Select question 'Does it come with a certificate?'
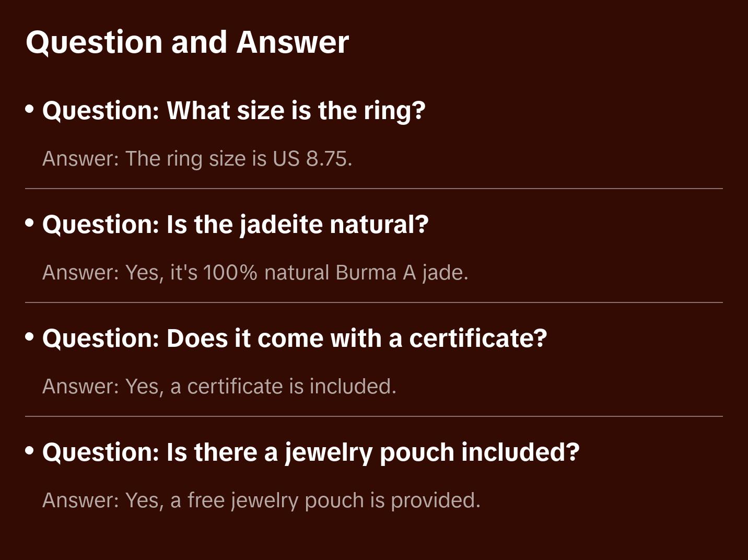Viewport: 748px width, 560px height. tap(295, 339)
